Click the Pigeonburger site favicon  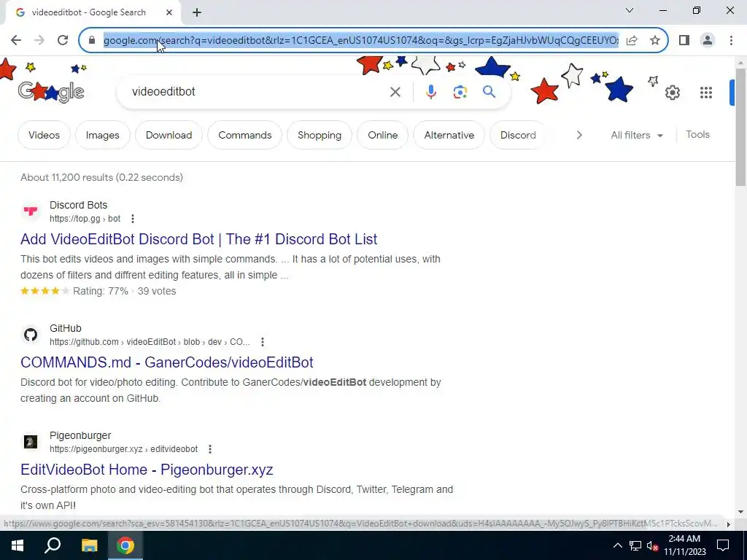[x=31, y=441]
